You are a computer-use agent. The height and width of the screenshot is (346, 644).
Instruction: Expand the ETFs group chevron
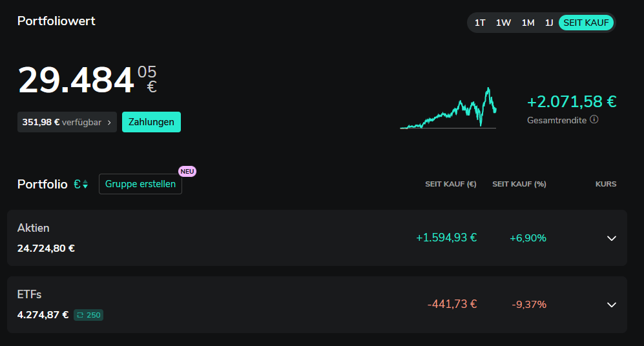(612, 305)
